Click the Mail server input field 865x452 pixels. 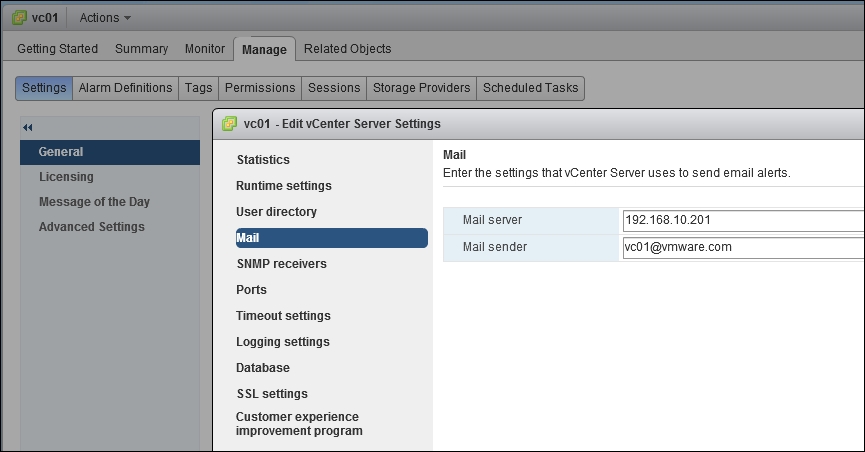743,220
